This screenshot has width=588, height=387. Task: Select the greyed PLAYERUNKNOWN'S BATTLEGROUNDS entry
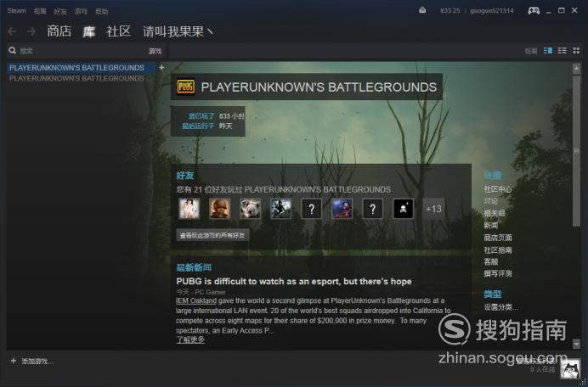81,78
